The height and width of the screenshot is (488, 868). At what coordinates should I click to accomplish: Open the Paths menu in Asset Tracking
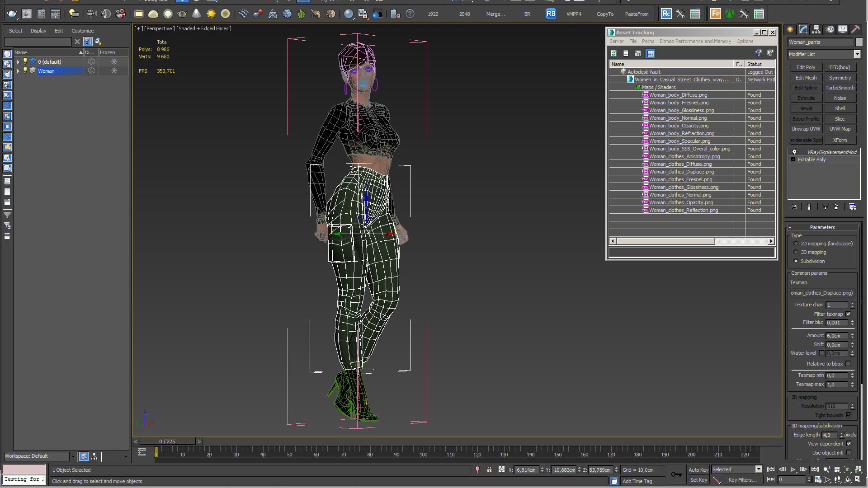[647, 41]
